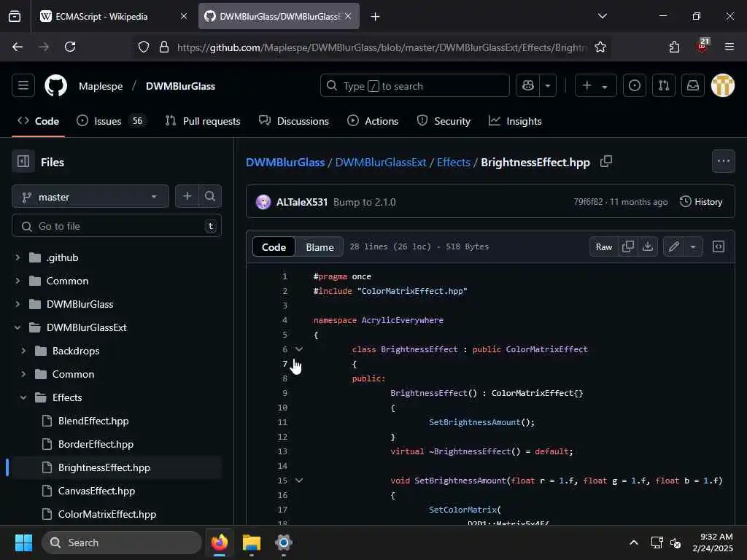Open CanvasEffect.hpp in file tree
747x560 pixels.
[x=97, y=491]
